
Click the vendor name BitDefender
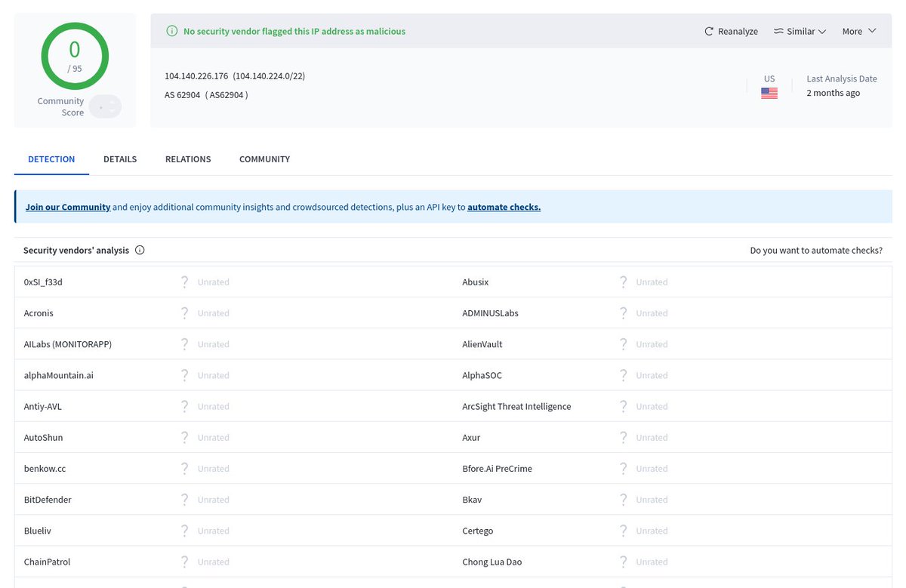tap(48, 500)
